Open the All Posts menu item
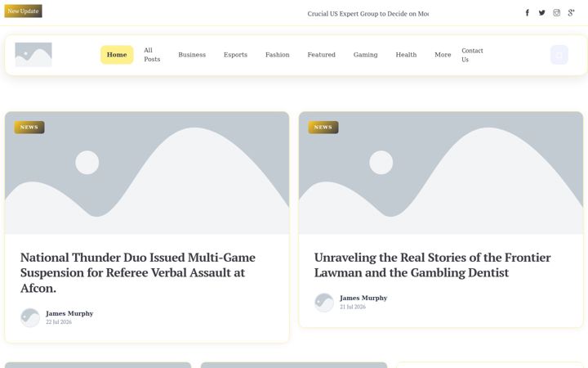Viewport: 588px width, 368px height. point(152,55)
